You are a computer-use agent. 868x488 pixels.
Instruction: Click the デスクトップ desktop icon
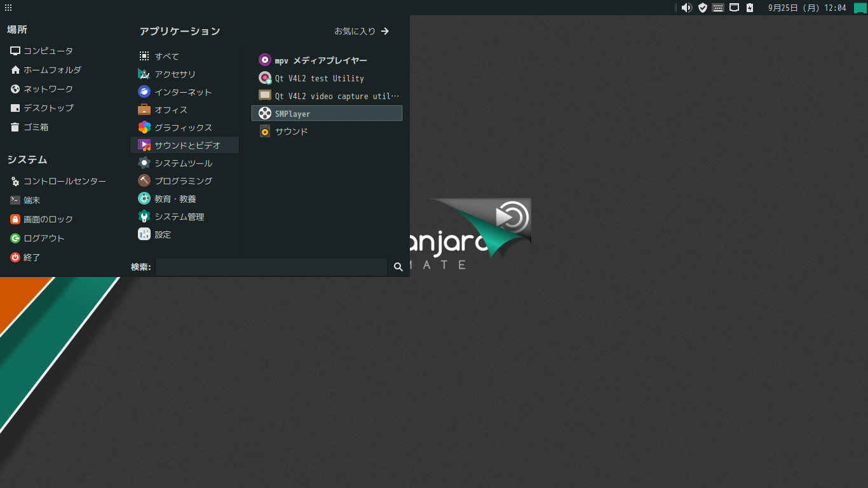pyautogui.click(x=15, y=108)
